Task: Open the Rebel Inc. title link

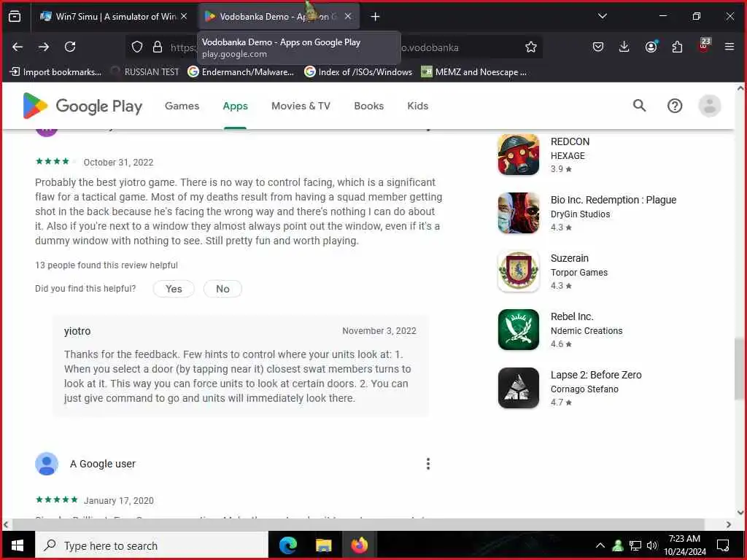Action: click(572, 316)
